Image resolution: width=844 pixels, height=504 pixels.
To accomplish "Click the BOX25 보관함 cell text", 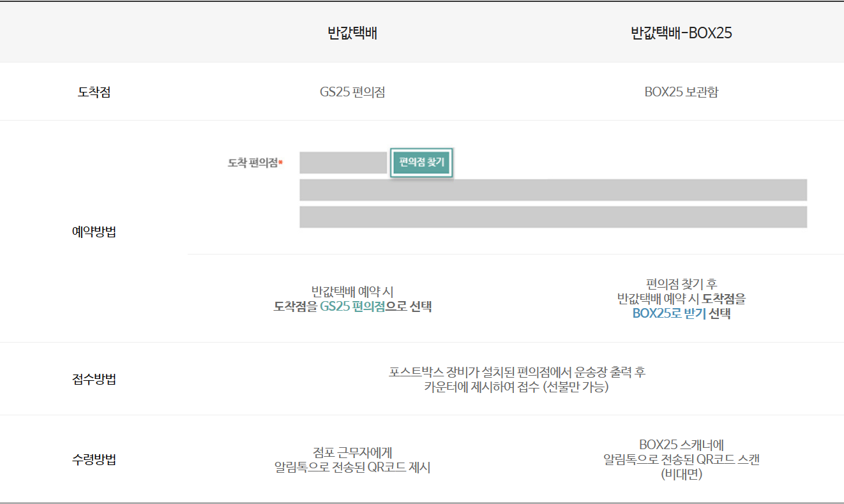I will coord(681,92).
